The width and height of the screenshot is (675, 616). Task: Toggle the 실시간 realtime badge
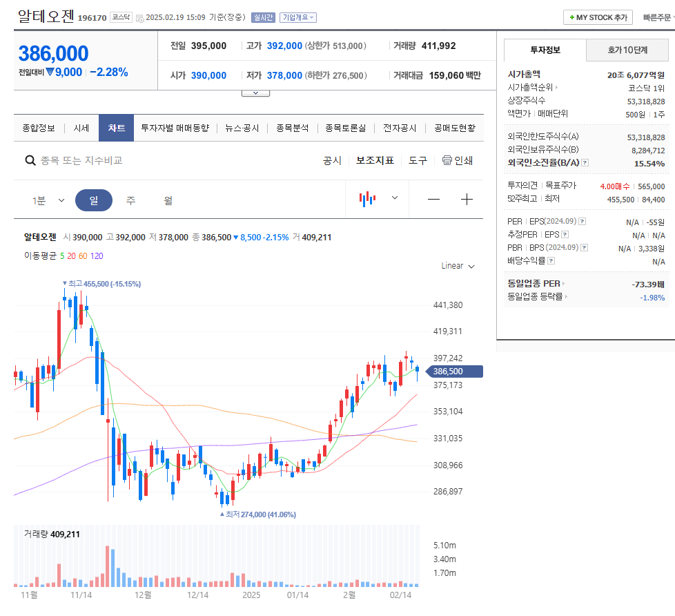(263, 18)
